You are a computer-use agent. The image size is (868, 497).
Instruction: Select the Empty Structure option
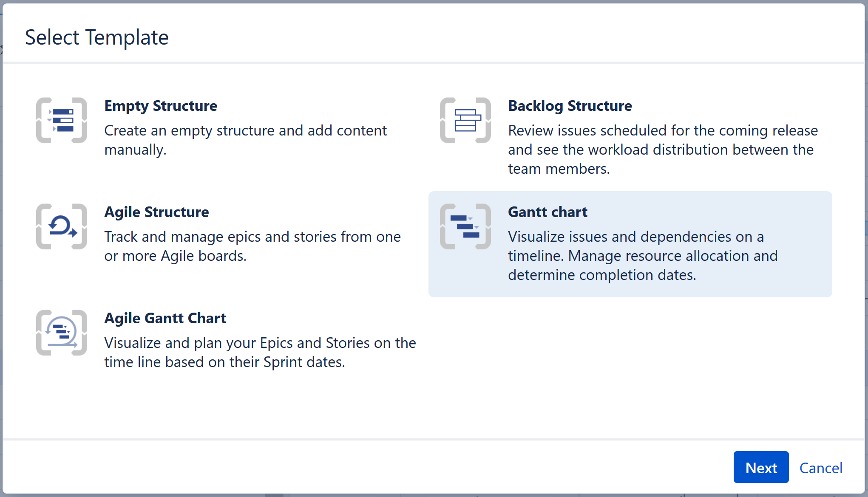[213, 127]
